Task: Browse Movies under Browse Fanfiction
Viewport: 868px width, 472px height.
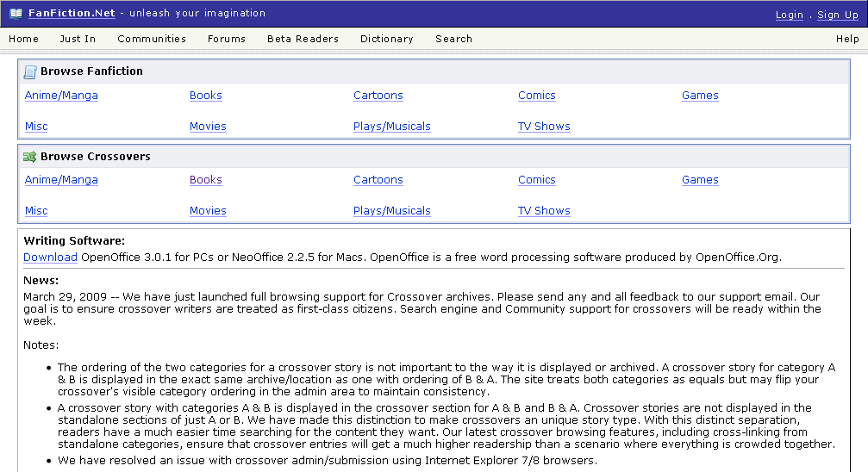Action: [208, 126]
